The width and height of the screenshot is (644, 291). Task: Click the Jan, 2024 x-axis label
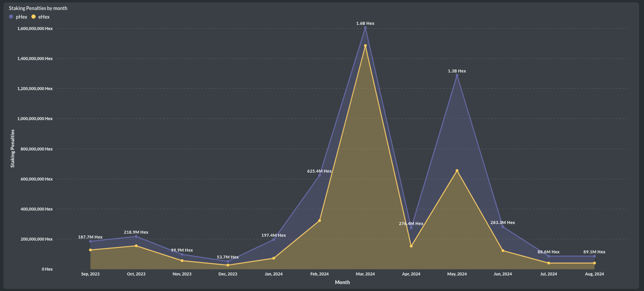[x=273, y=274]
